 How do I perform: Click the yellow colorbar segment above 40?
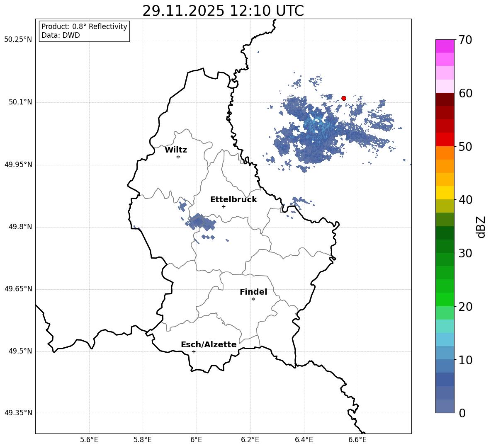coord(445,193)
